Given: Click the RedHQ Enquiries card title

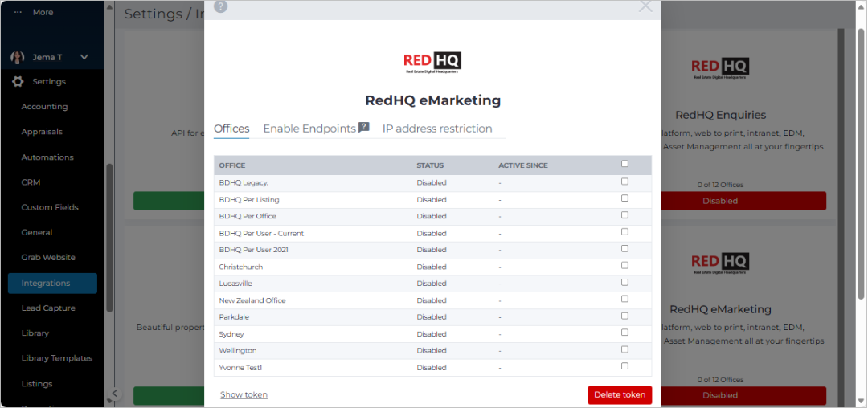Looking at the screenshot, I should (x=720, y=115).
